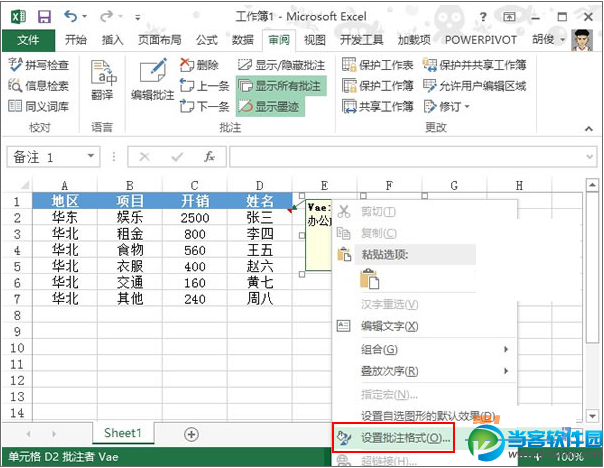Click vertical scrollbar up arrow
604x468 pixels.
[x=592, y=185]
